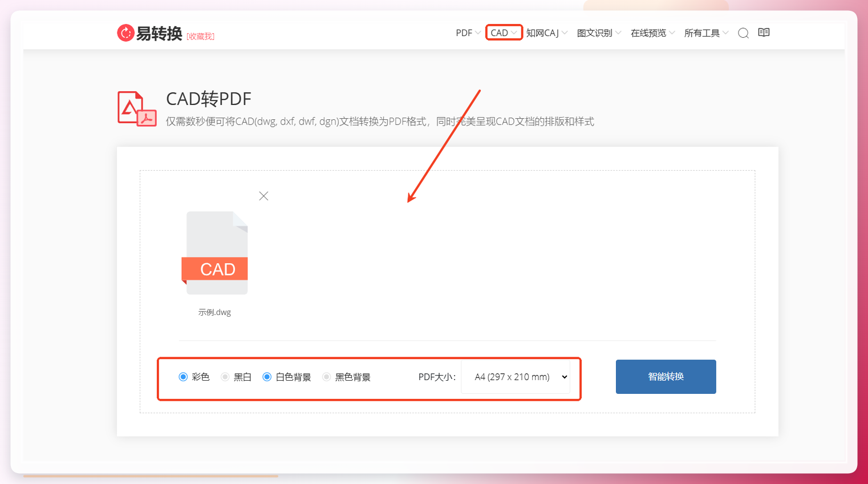Expand the CAD navigation menu
Viewport: 868px width, 484px height.
tap(504, 33)
